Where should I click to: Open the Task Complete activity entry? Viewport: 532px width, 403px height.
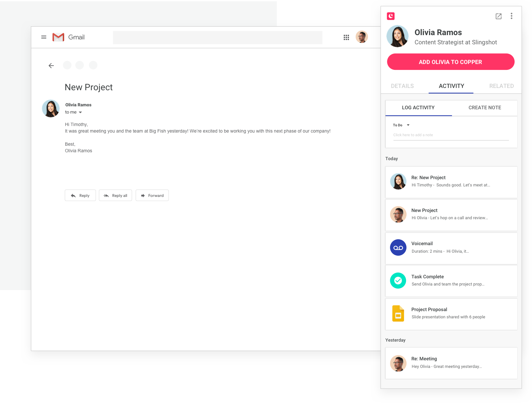click(451, 281)
